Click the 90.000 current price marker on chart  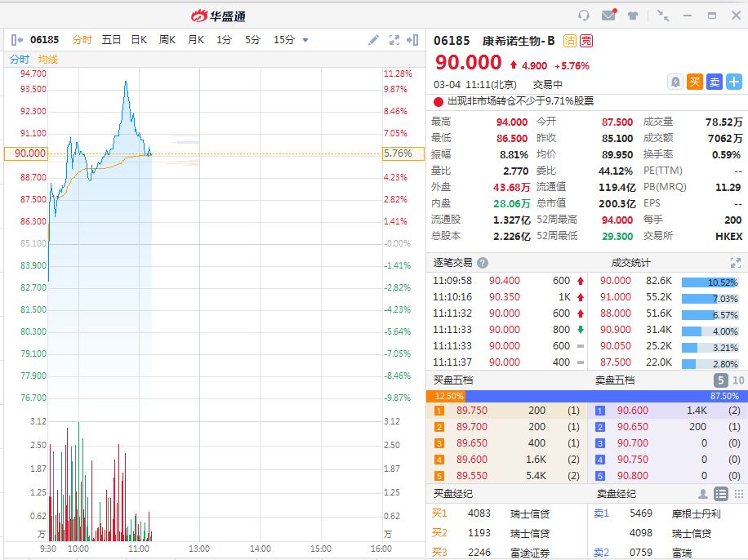click(26, 153)
